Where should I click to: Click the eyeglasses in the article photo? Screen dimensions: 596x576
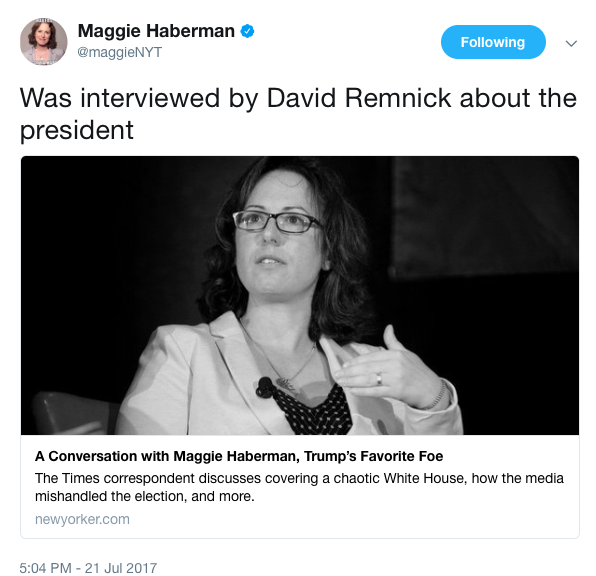point(277,221)
